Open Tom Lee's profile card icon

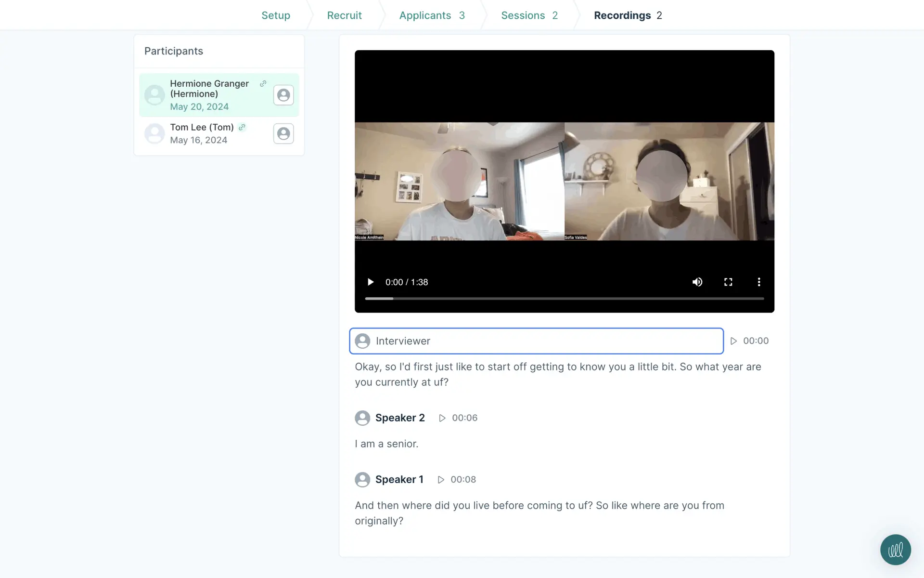283,133
